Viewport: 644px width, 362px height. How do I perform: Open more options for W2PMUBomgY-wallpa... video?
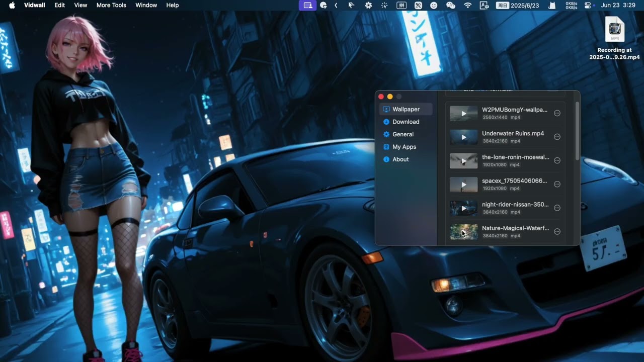tap(557, 113)
